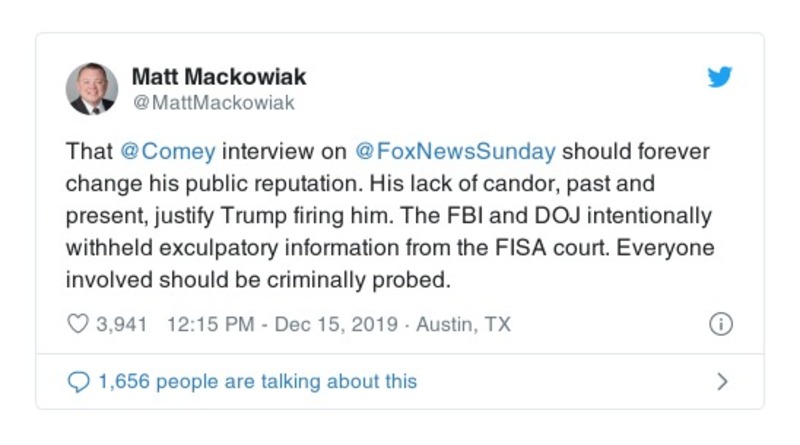Click the right chevron arrow below the tweet

[722, 381]
